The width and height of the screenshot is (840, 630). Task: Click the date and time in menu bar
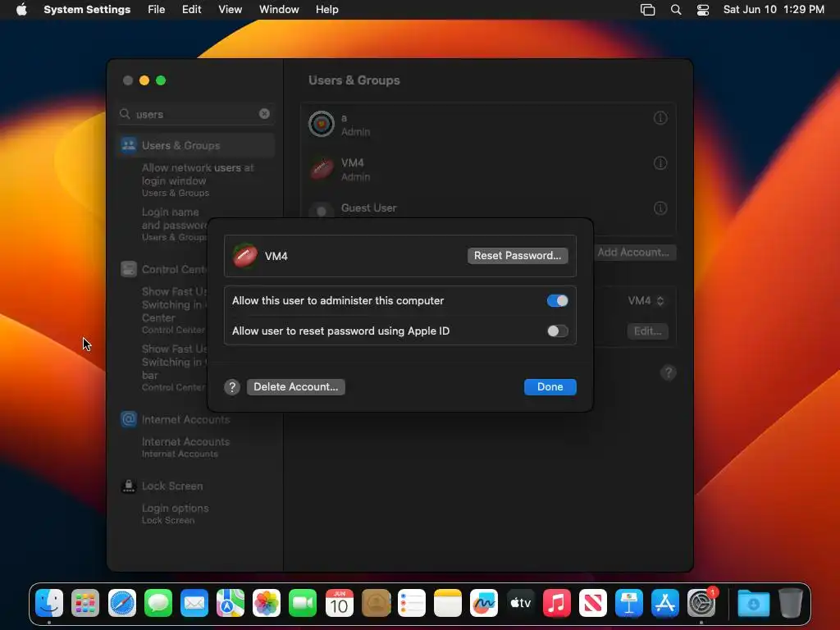tap(774, 10)
